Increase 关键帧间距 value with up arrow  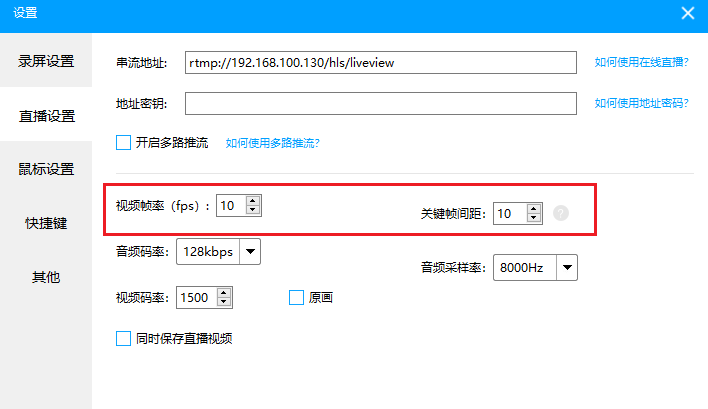pyautogui.click(x=534, y=208)
